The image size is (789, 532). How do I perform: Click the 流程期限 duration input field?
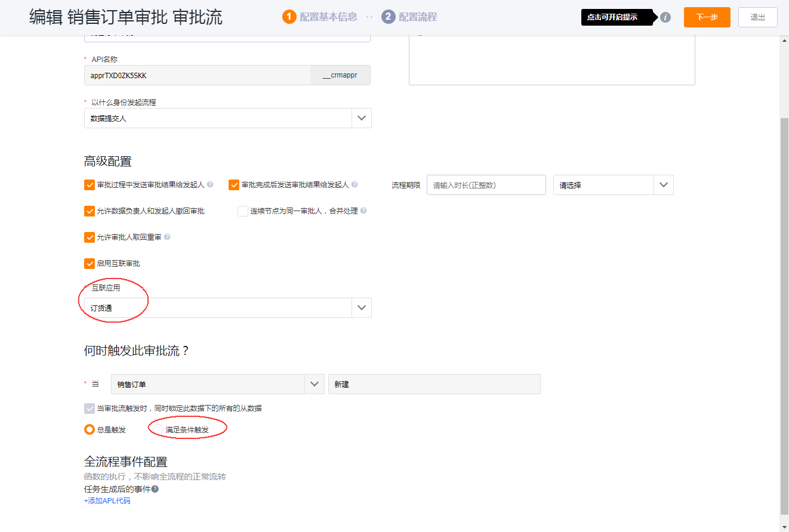pos(486,185)
